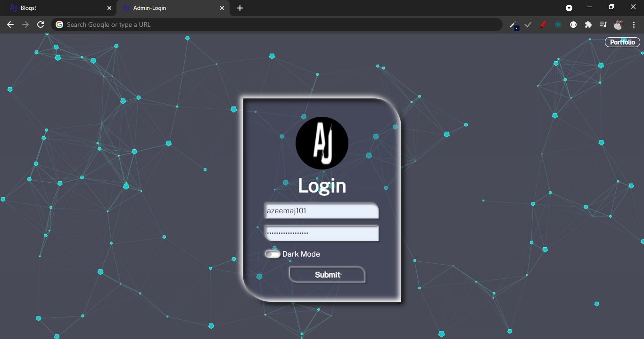644x339 pixels.
Task: Click the teal eye extension icon
Action: click(x=558, y=24)
